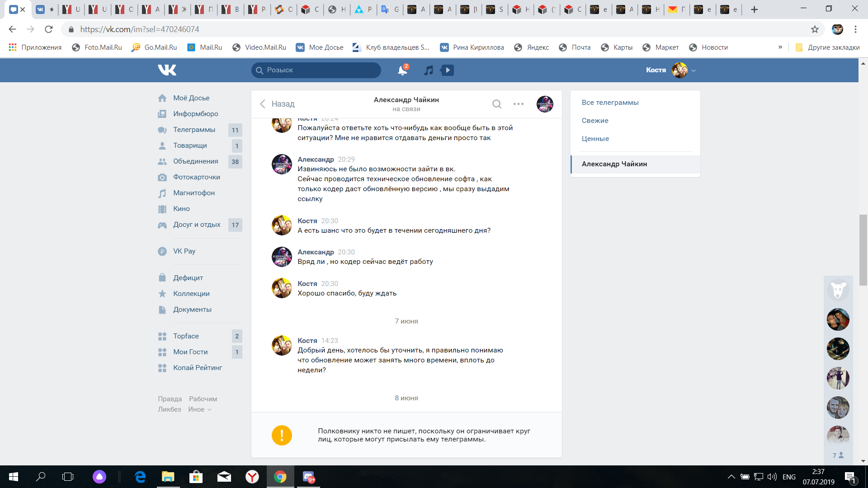Open the VK Pay sidebar item
The width and height of the screenshot is (868, 488).
point(184,251)
